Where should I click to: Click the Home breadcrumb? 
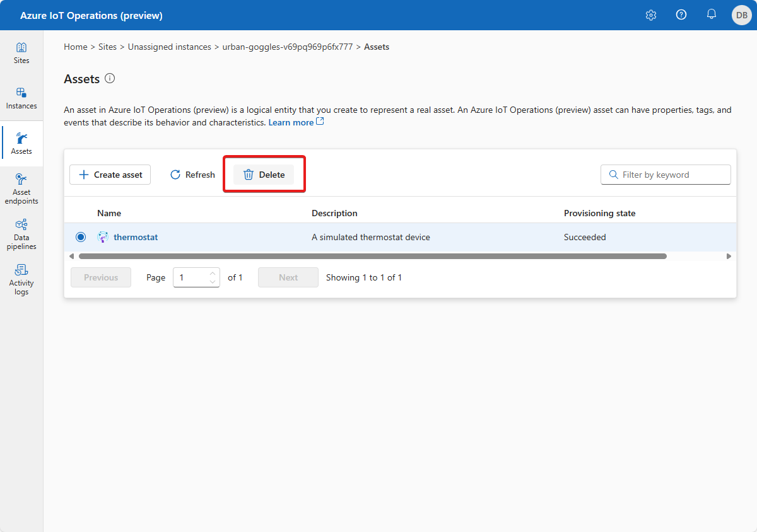click(76, 47)
